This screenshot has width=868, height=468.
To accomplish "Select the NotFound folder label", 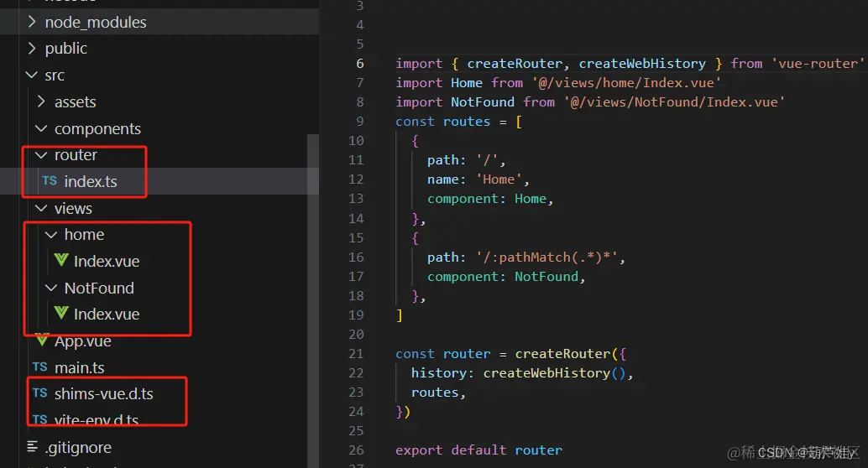I will pos(99,289).
